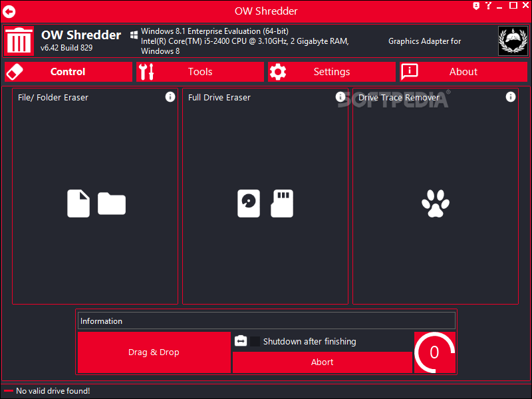Close the OW Shredder window
Screen dimensions: 532x399
pos(525,5)
